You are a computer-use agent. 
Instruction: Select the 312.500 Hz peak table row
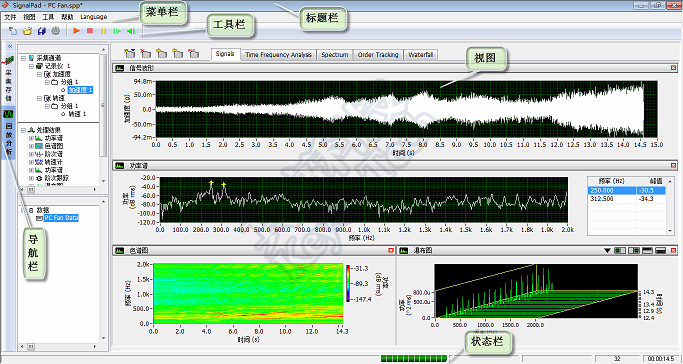tap(627, 199)
